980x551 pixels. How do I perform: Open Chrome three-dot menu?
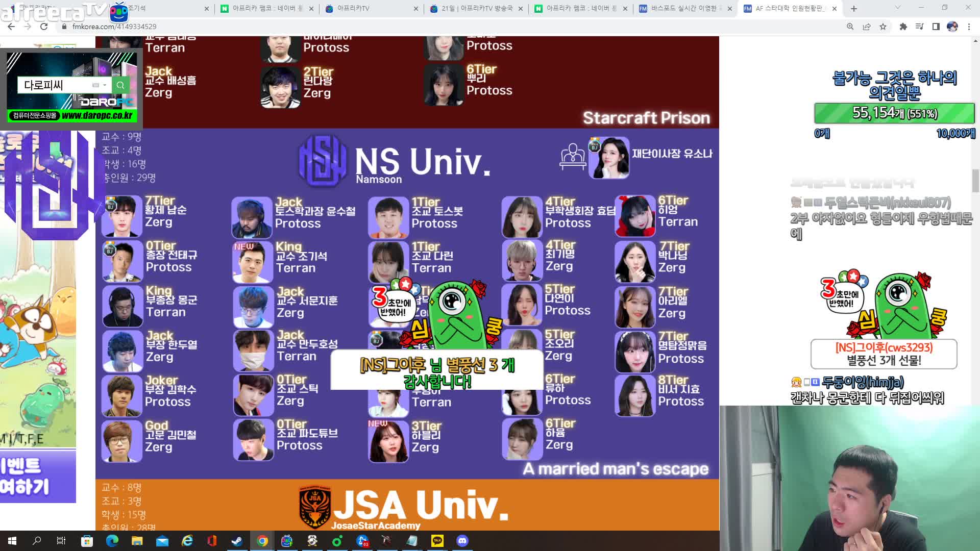click(x=969, y=27)
